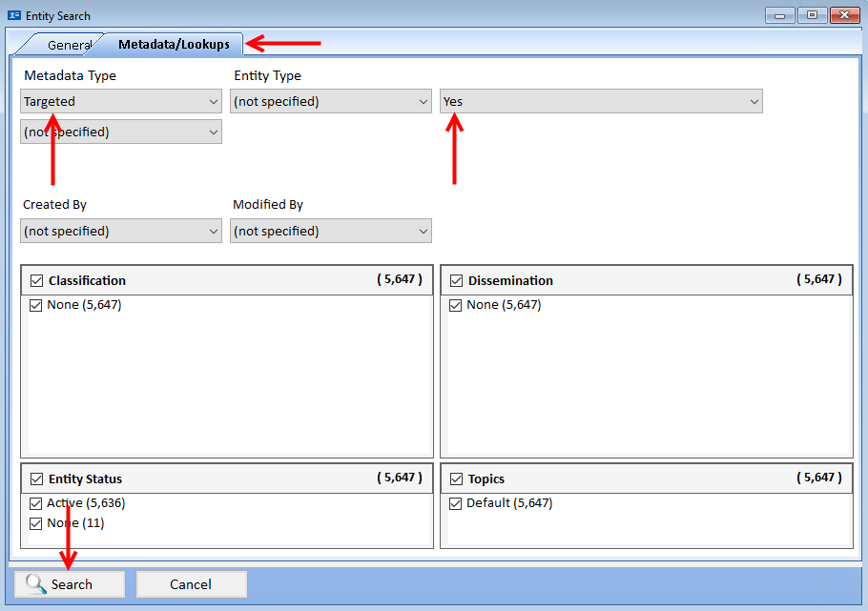
Task: Toggle the Entity Status group checkbox
Action: 35,479
